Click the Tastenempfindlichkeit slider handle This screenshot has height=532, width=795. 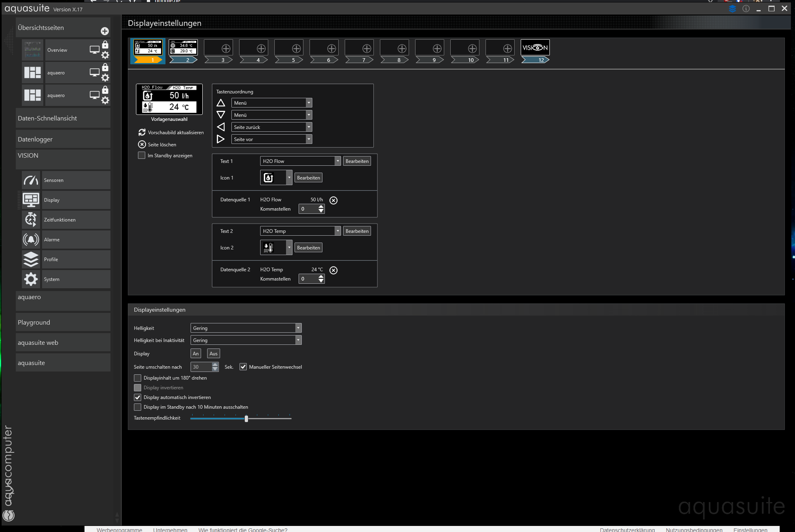point(246,419)
